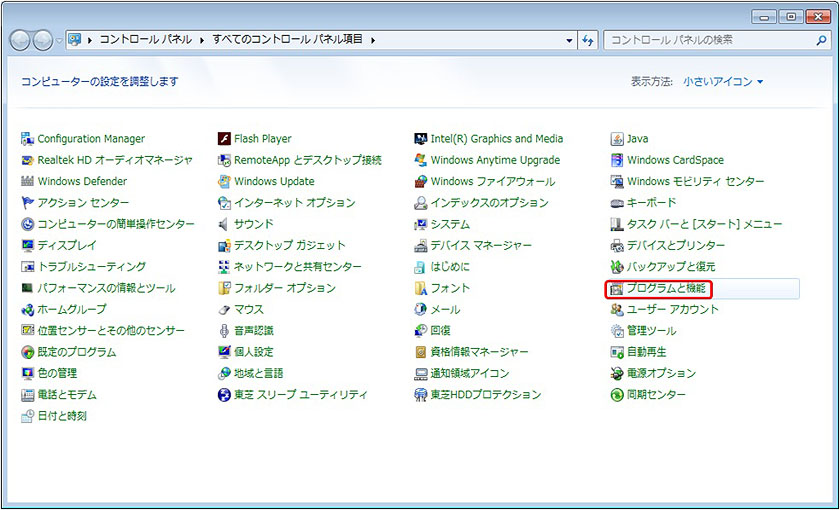This screenshot has width=840, height=510.
Task: Click the Windows ファイアウォール icon
Action: [421, 182]
